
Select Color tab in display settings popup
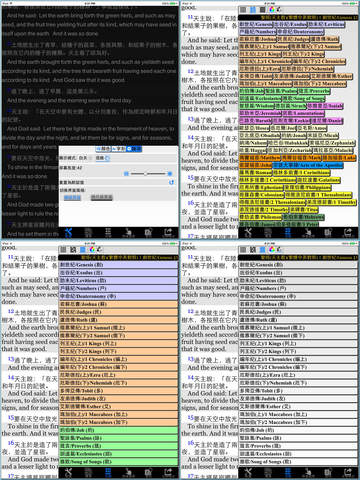click(x=103, y=149)
